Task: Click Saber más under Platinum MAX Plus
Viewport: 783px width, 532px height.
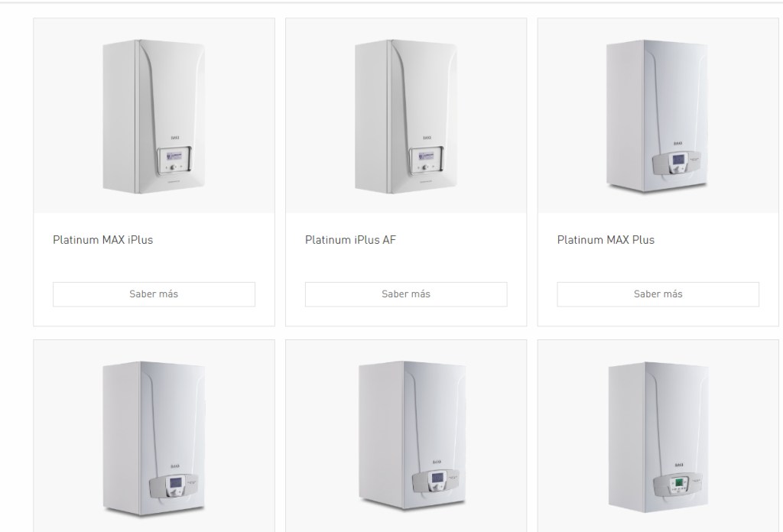Action: 658,294
